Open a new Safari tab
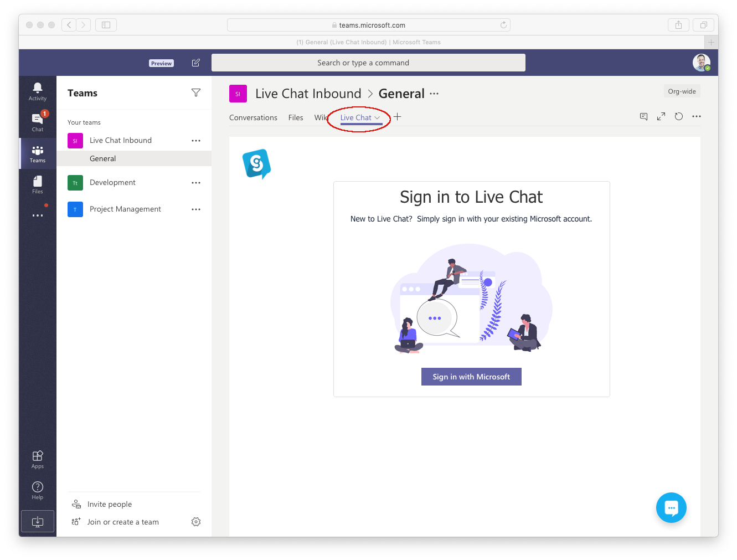737x560 pixels. (x=711, y=42)
